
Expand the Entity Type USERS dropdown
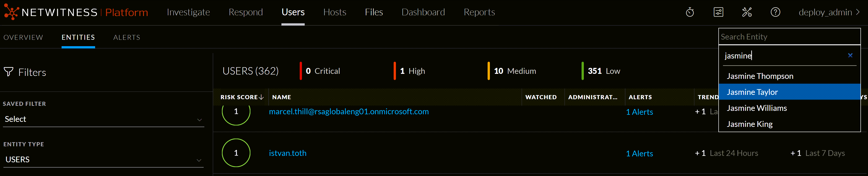tap(103, 160)
